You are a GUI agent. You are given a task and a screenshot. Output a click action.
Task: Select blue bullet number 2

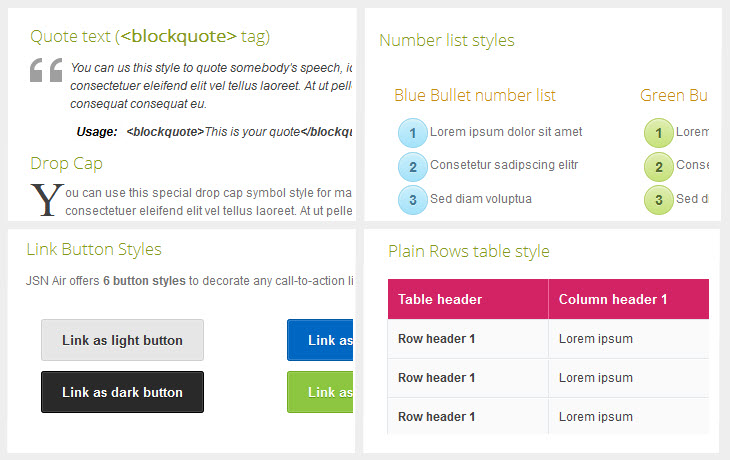pos(413,166)
